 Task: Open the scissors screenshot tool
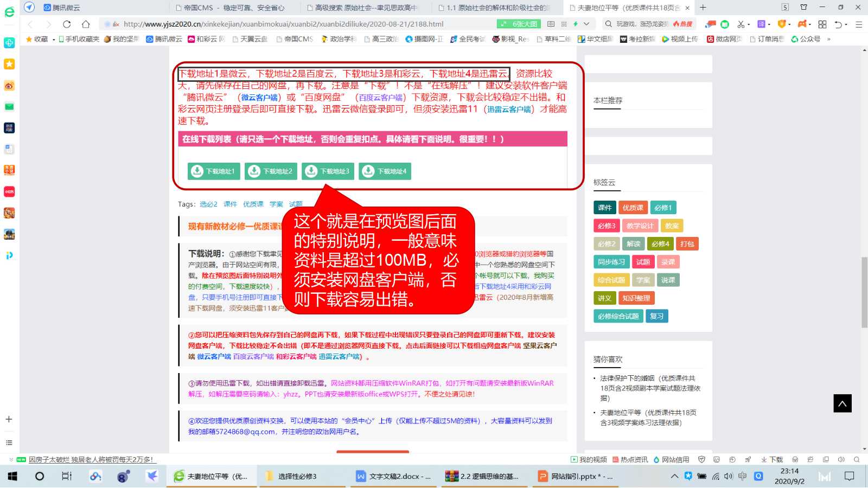coord(741,24)
